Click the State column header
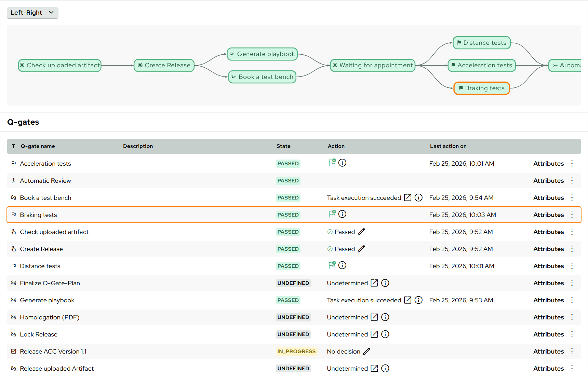 point(283,146)
